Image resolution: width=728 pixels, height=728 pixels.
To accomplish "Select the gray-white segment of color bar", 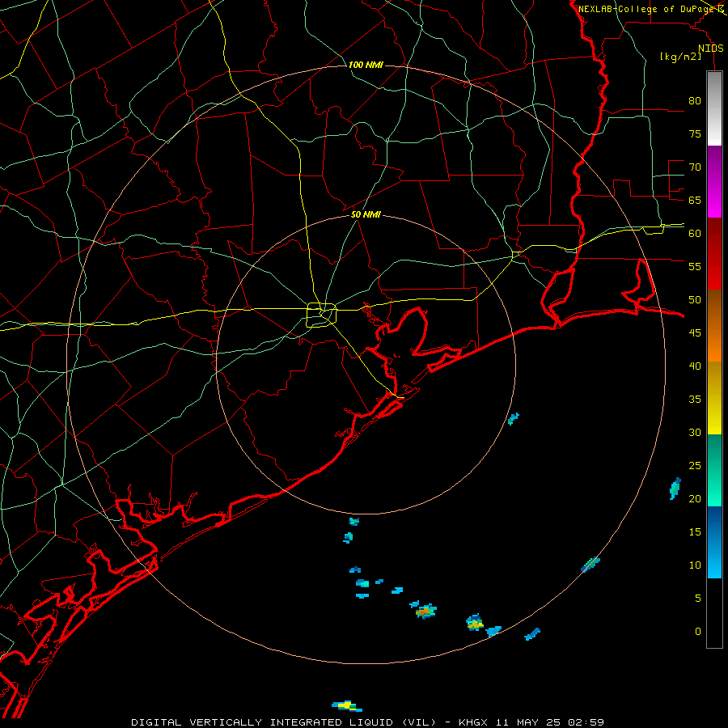I will coord(714,108).
